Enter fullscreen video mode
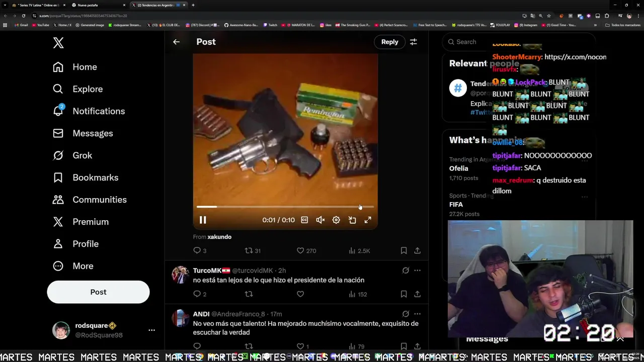Screen dimensions: 644x362 pyautogui.click(x=368, y=220)
